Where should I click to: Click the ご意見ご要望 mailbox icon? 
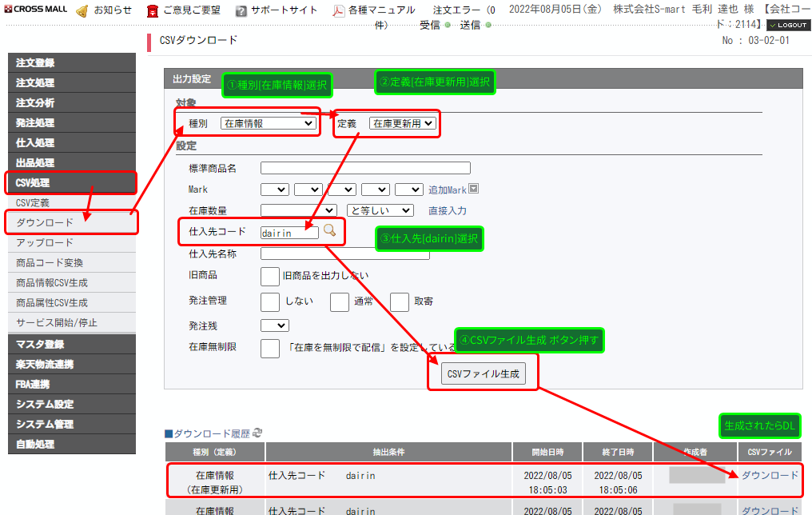(x=152, y=10)
